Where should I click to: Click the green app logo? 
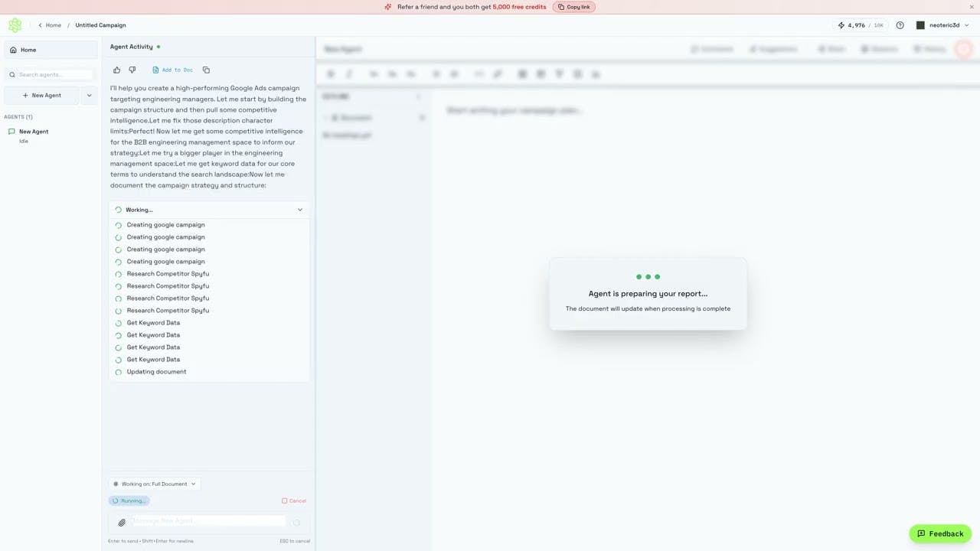coord(15,25)
